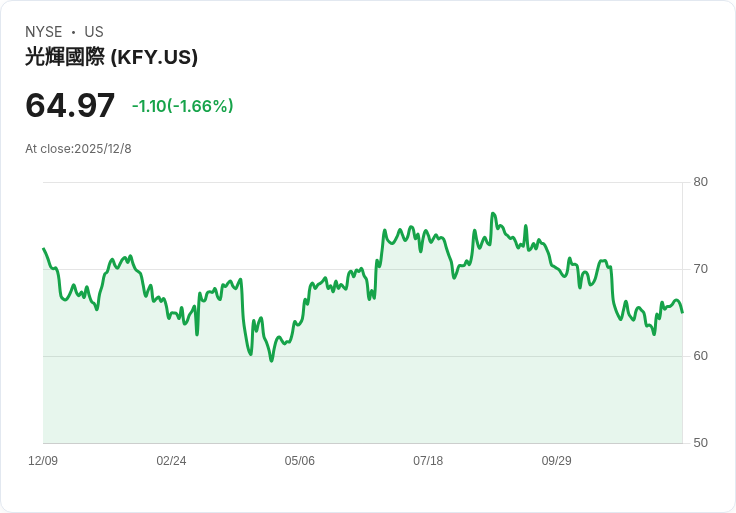Click the 70 label on price axis
The width and height of the screenshot is (736, 513).
[x=700, y=269]
